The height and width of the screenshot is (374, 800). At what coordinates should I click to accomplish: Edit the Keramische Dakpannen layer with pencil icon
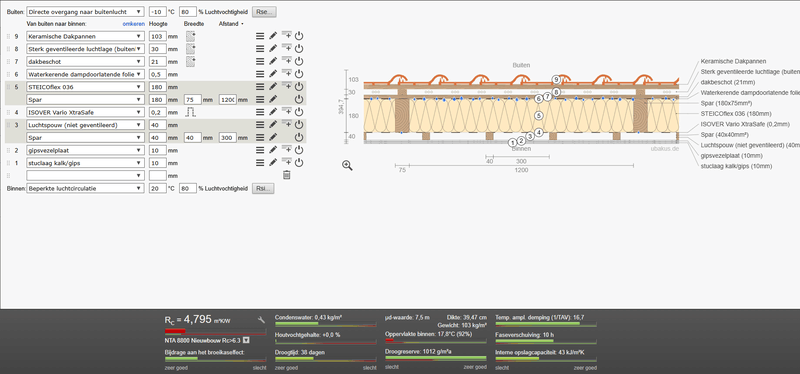[x=273, y=36]
